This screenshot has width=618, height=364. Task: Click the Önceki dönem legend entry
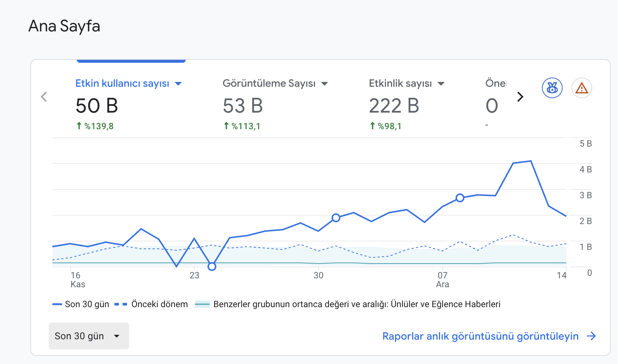click(x=151, y=304)
